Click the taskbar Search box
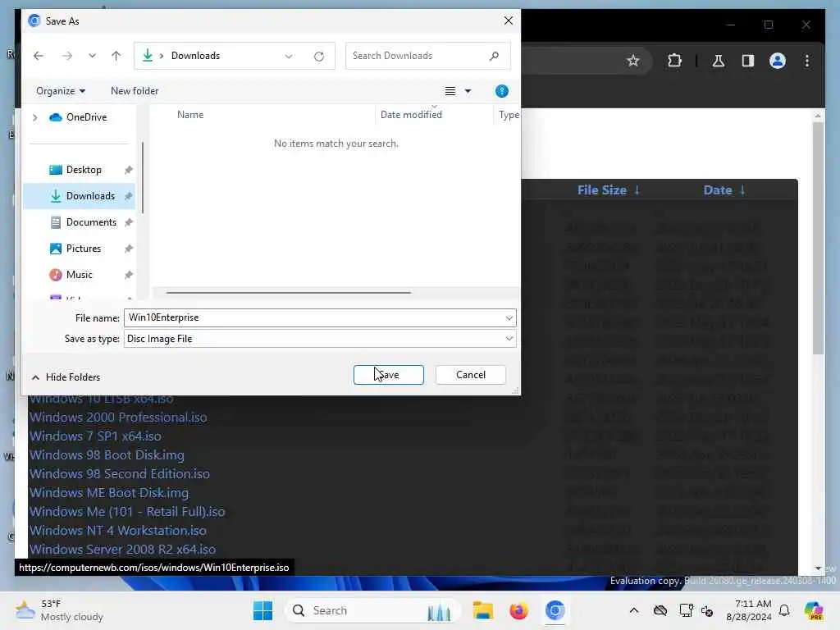This screenshot has width=840, height=630. tap(372, 610)
